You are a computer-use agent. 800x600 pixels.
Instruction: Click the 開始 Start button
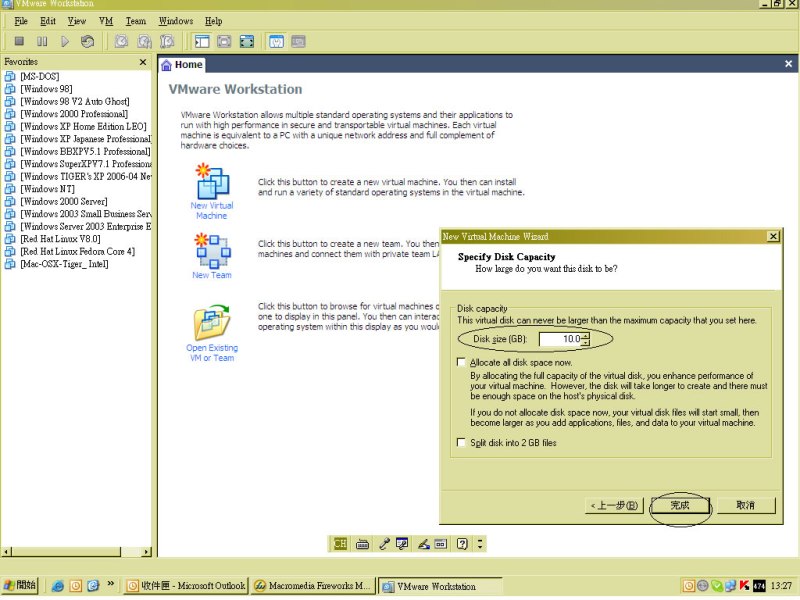pyautogui.click(x=19, y=585)
